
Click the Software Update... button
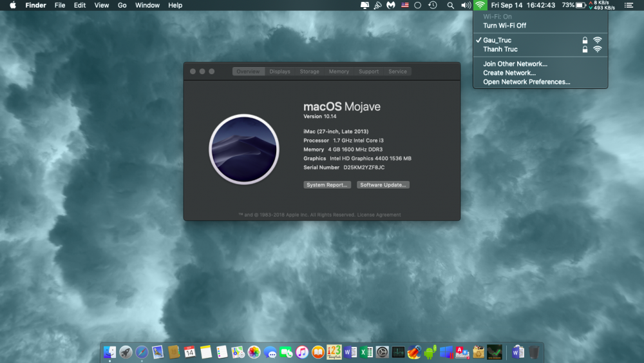tap(383, 185)
